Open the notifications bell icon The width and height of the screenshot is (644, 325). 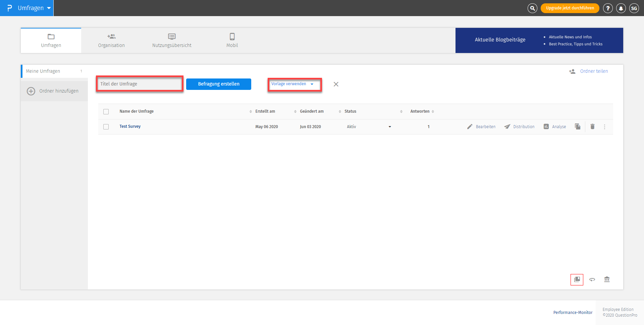[x=621, y=8]
